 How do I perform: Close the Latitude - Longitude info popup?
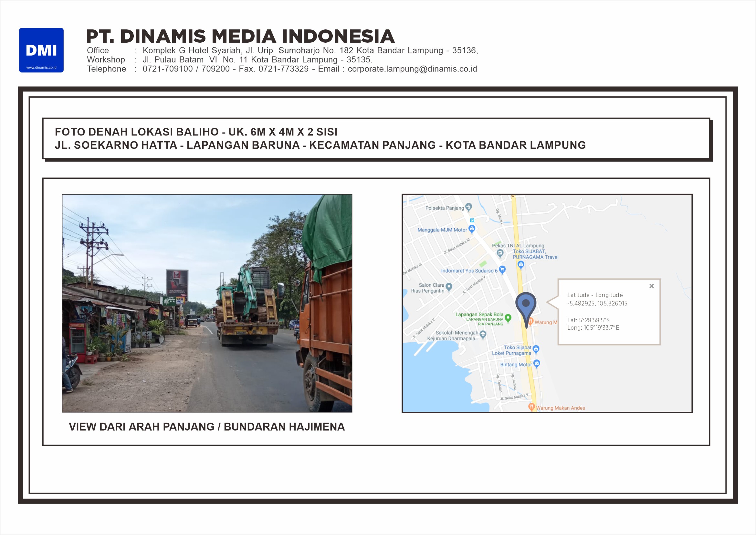tap(652, 286)
